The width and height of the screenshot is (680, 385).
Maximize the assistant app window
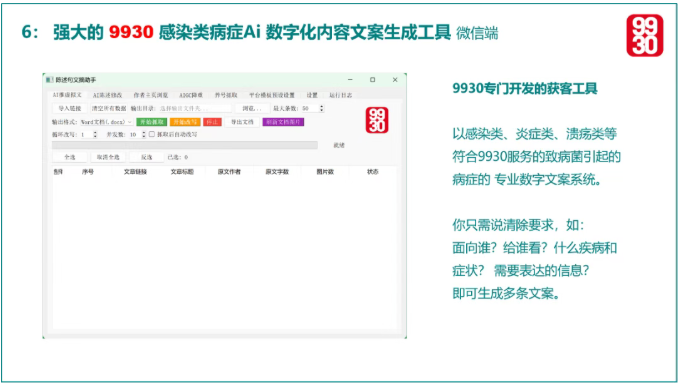(x=373, y=80)
